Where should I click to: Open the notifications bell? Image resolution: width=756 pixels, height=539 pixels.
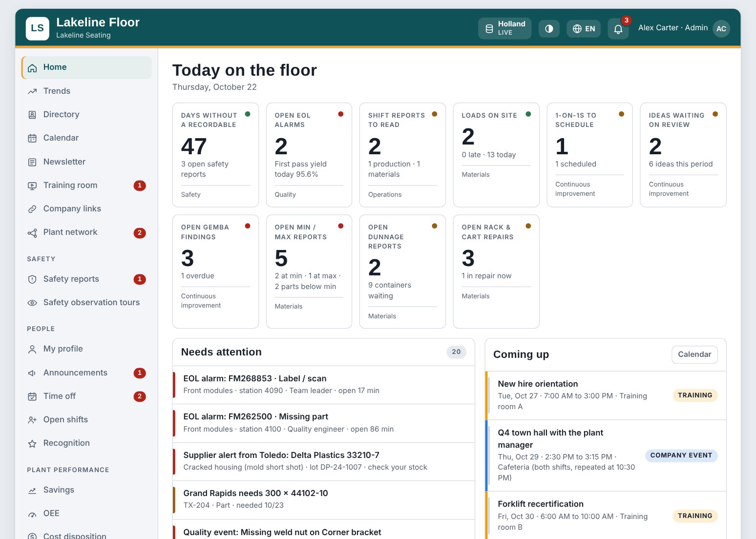(x=618, y=29)
